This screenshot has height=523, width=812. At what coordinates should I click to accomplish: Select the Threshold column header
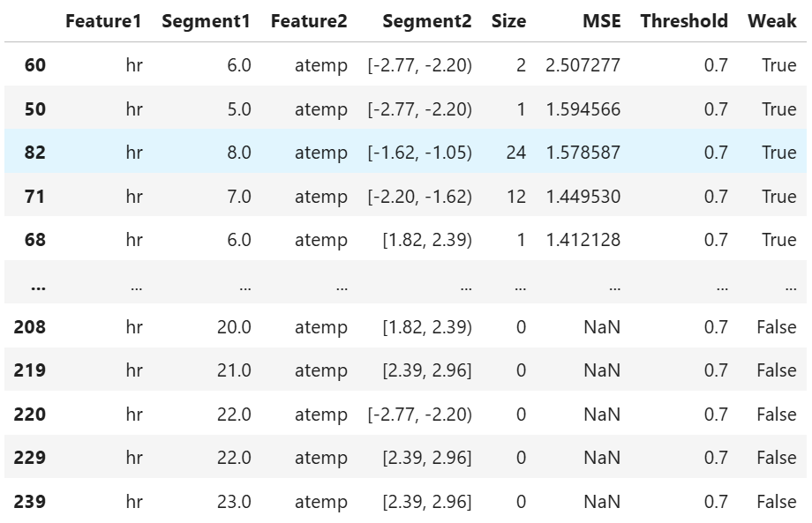point(684,21)
